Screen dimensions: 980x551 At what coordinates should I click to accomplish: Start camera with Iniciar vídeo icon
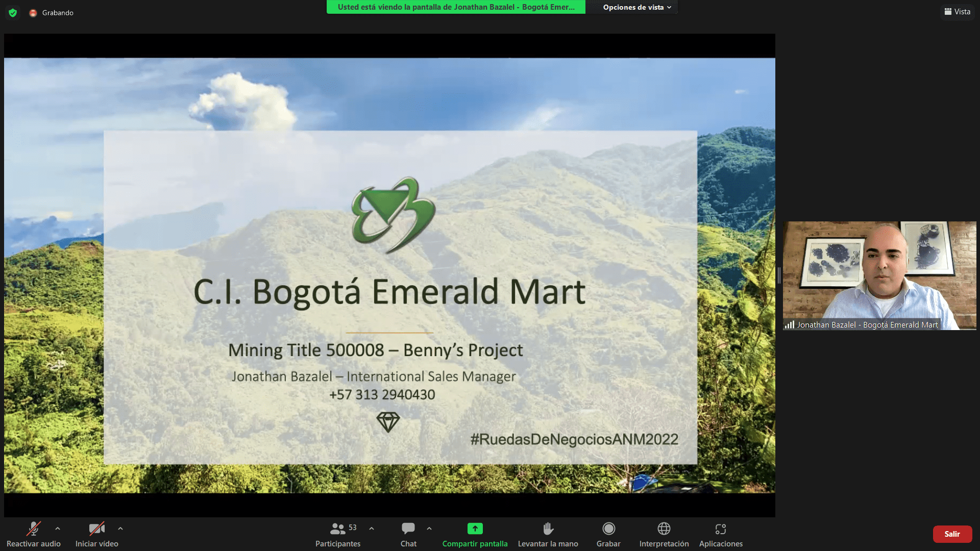(x=97, y=529)
